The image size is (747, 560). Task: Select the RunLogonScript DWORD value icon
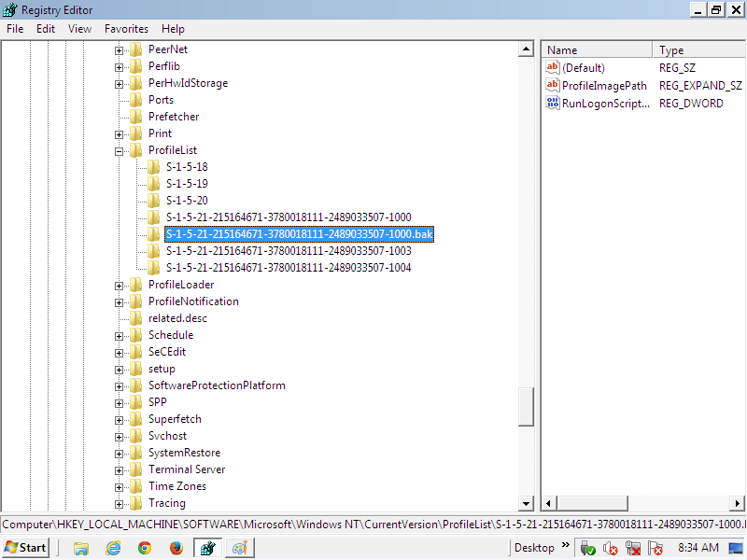pyautogui.click(x=552, y=103)
